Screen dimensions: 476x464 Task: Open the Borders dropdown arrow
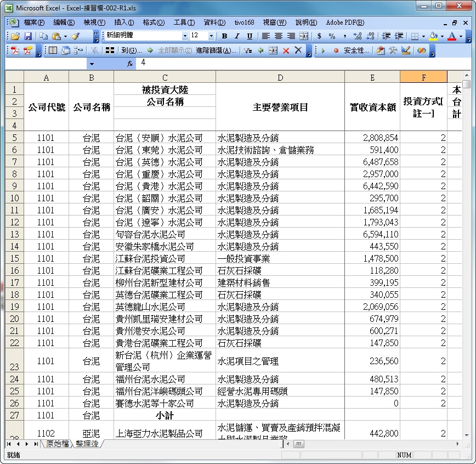pyautogui.click(x=423, y=36)
